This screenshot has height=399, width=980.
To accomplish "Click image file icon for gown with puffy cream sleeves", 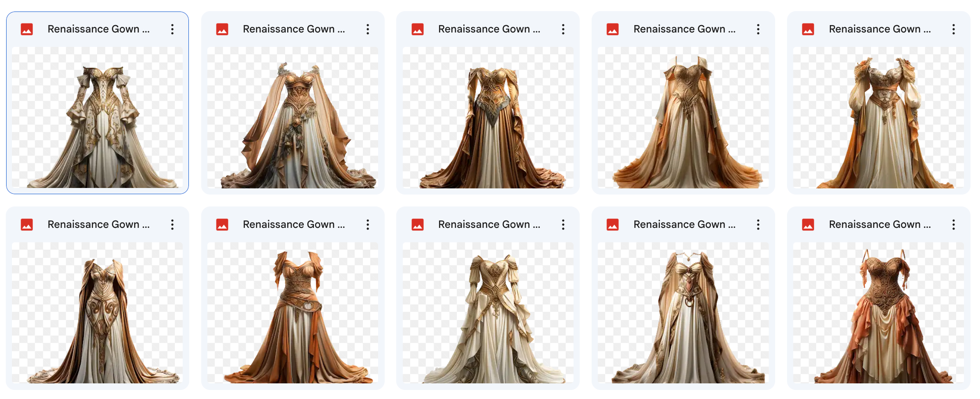I will (808, 29).
